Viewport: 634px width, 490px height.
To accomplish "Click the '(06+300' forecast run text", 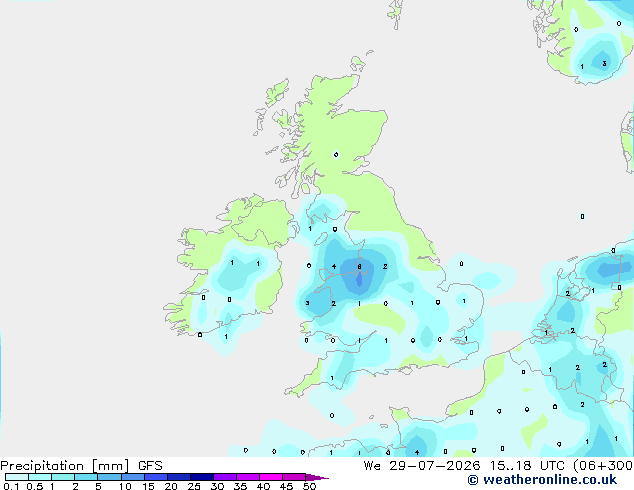I will [x=603, y=466].
